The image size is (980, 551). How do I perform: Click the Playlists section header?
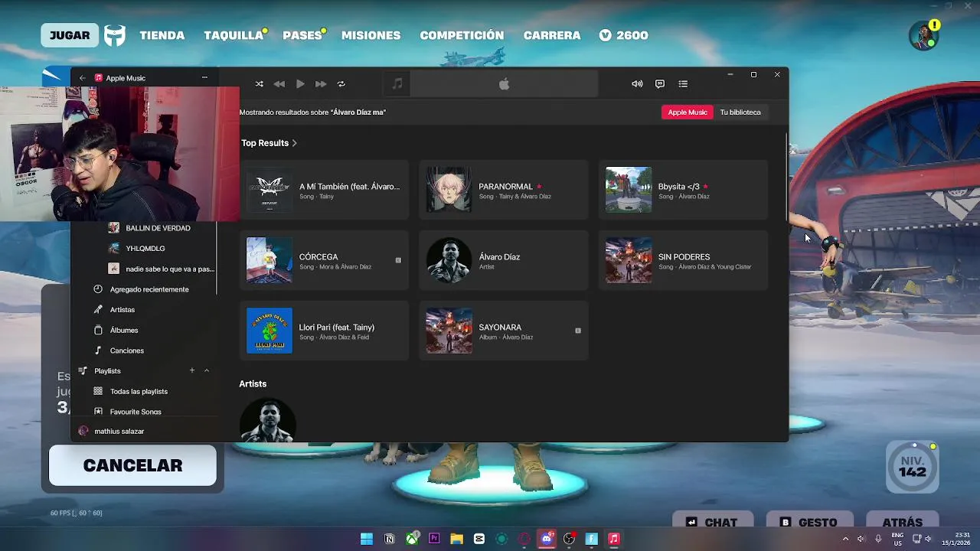107,371
